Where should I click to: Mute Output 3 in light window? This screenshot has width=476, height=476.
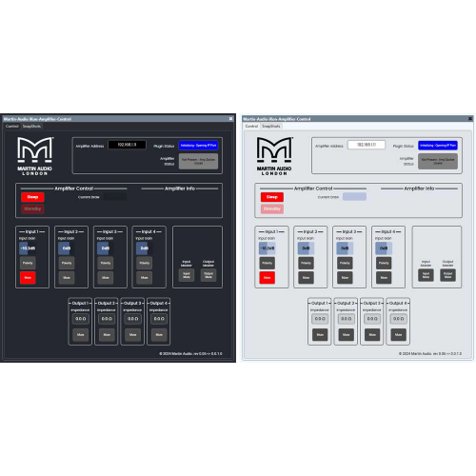(x=372, y=335)
